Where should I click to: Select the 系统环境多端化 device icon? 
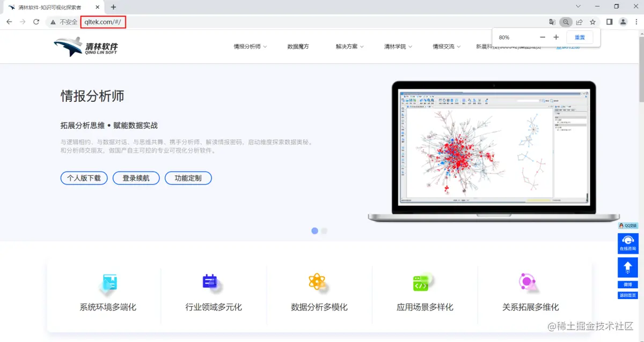(x=108, y=282)
